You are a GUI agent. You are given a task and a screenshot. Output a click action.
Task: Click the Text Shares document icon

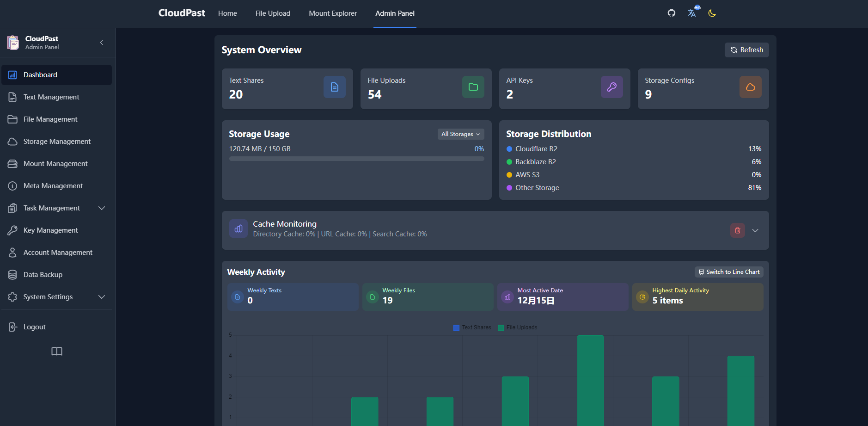coord(335,87)
